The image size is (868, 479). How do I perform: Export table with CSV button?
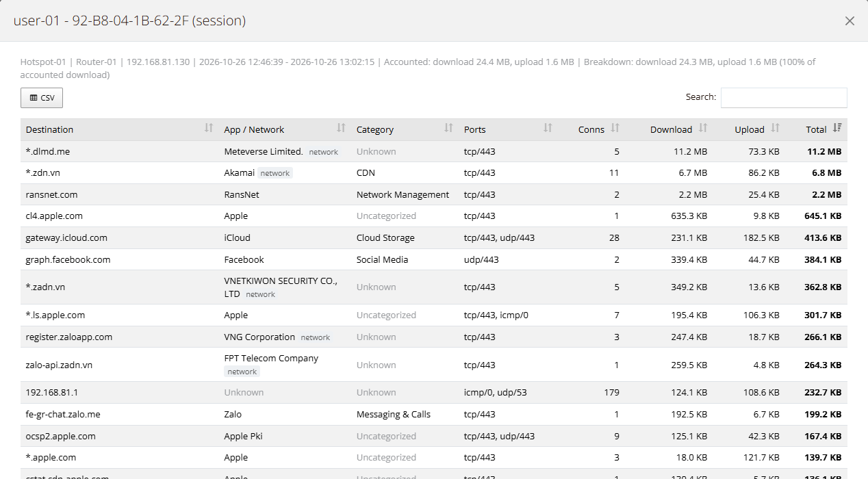click(42, 98)
